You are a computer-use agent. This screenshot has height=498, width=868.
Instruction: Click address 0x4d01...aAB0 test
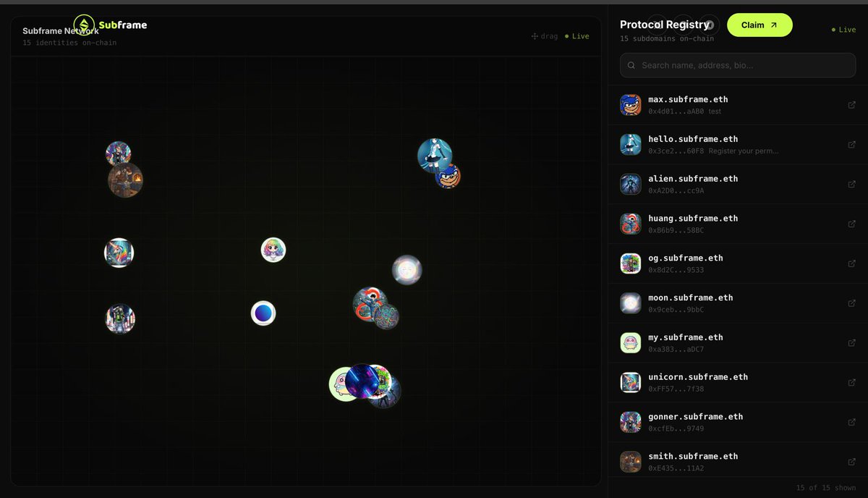tap(684, 111)
